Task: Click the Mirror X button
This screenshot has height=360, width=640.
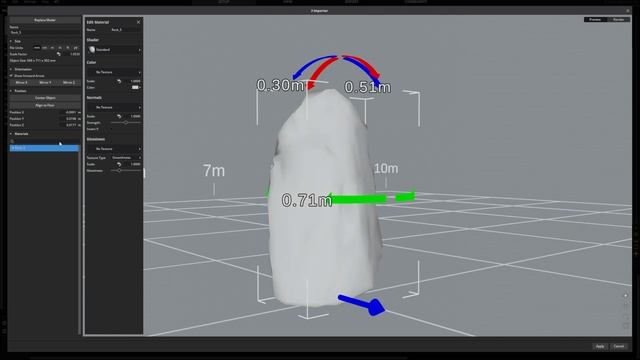Action: click(x=21, y=82)
